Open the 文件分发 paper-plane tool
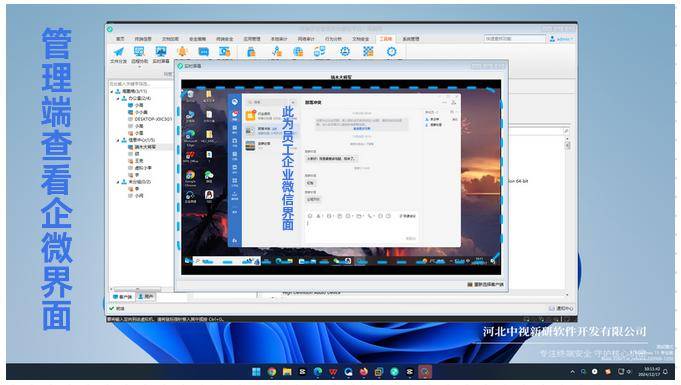This screenshot has width=681, height=385. pyautogui.click(x=118, y=55)
